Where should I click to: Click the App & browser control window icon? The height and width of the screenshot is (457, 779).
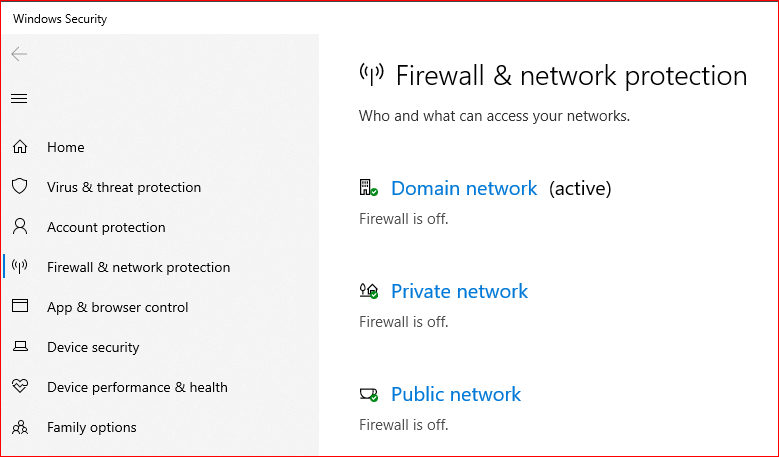click(x=19, y=307)
